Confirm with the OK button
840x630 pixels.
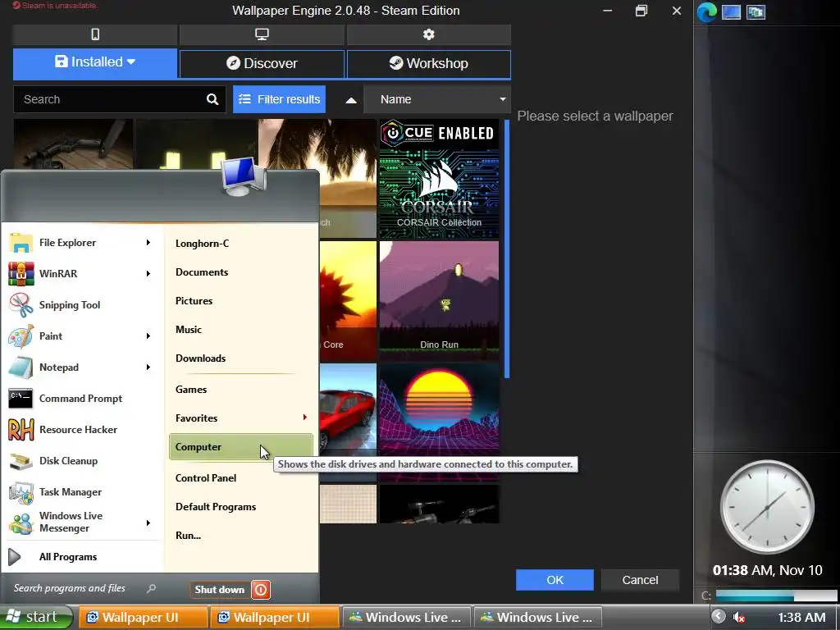pos(555,580)
